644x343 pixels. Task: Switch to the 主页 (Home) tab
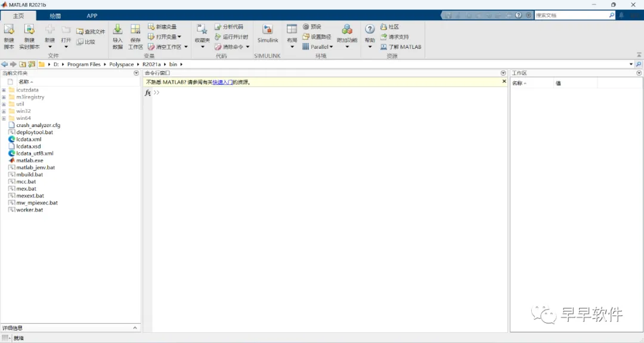click(x=18, y=16)
